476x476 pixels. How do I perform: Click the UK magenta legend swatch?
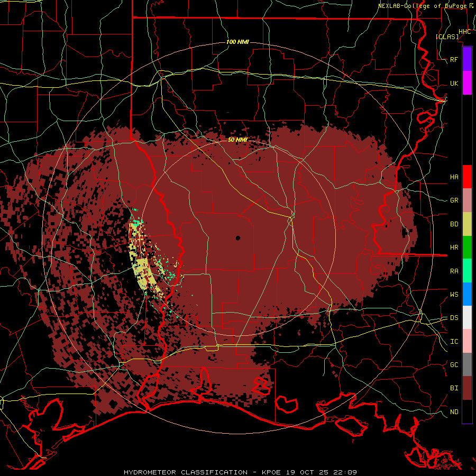(x=467, y=83)
